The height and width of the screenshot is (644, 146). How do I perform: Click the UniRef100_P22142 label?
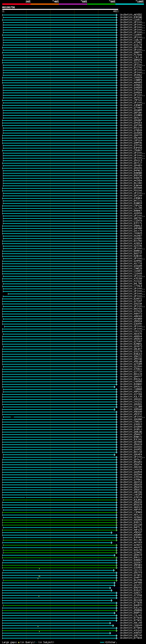pyautogui.click(x=131, y=281)
